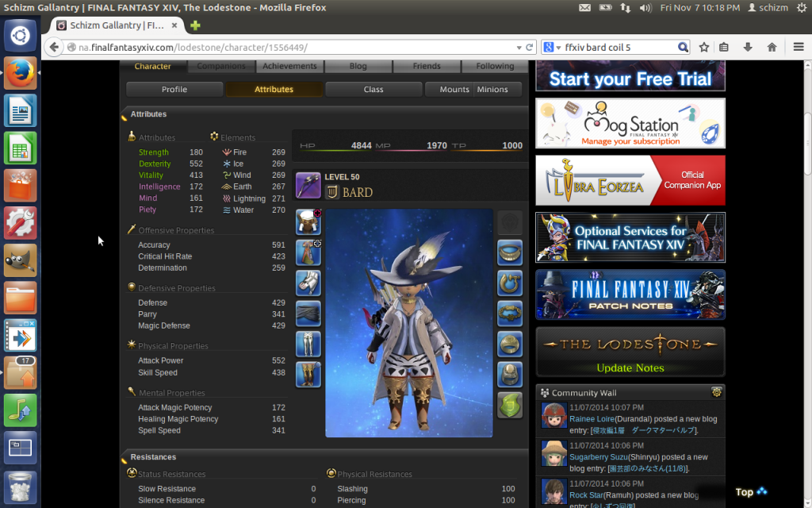Open the Friends tab
Viewport: 812px width, 508px height.
[427, 66]
